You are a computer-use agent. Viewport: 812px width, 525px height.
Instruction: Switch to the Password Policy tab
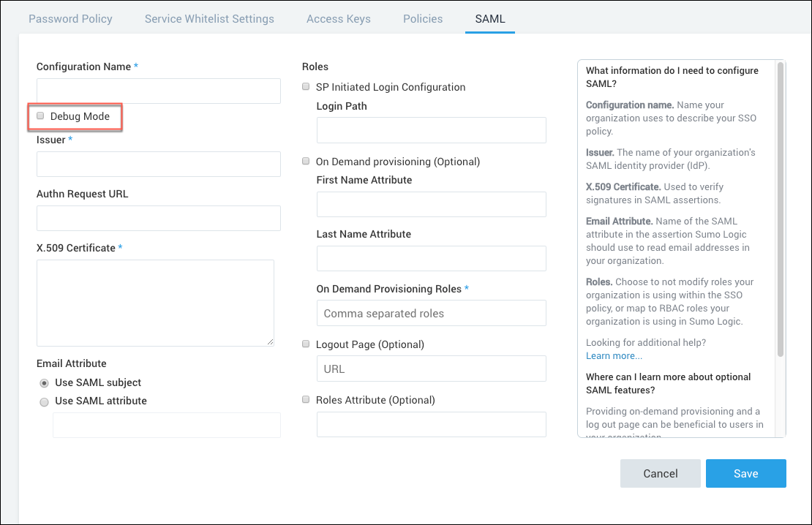tap(70, 18)
